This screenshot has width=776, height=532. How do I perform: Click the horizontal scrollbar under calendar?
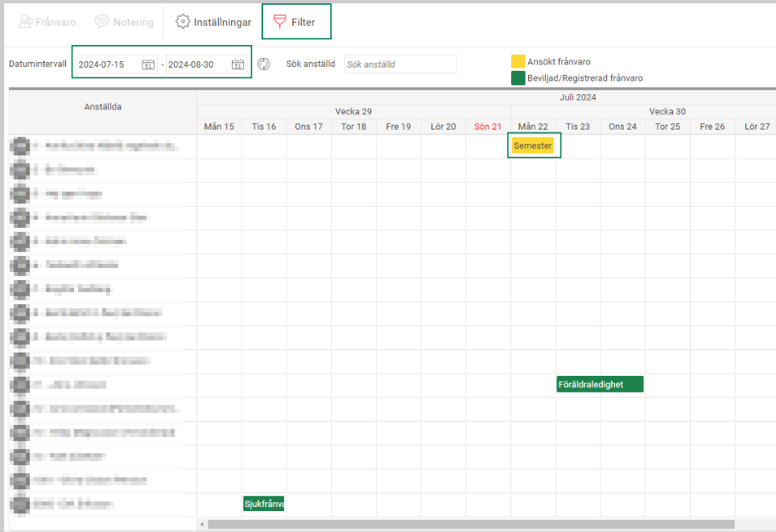tap(471, 524)
